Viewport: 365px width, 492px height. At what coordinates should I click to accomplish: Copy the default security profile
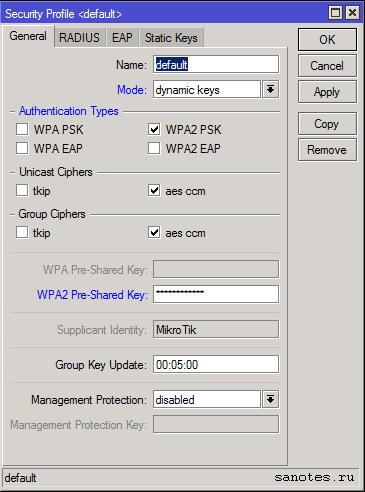(327, 124)
